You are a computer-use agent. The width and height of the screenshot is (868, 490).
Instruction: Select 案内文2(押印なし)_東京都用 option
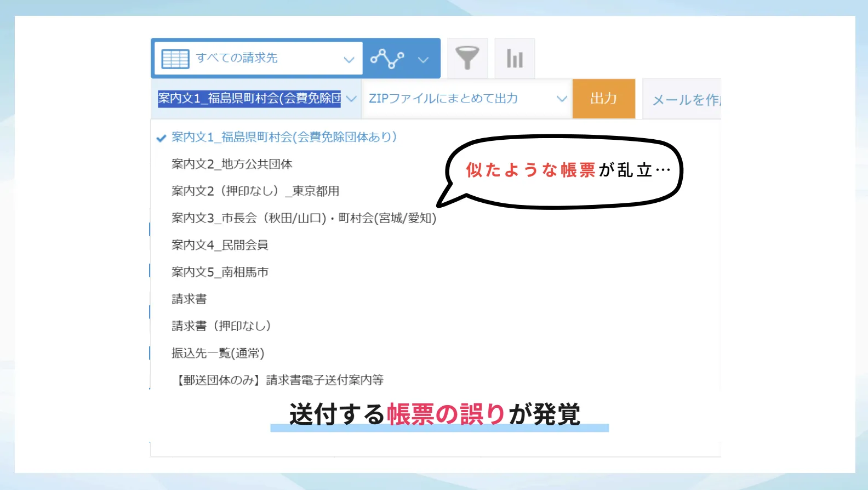point(255,191)
